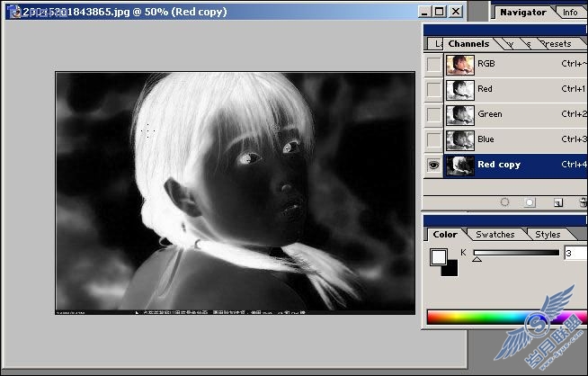
Task: Save selection as channel icon
Action: pos(530,202)
